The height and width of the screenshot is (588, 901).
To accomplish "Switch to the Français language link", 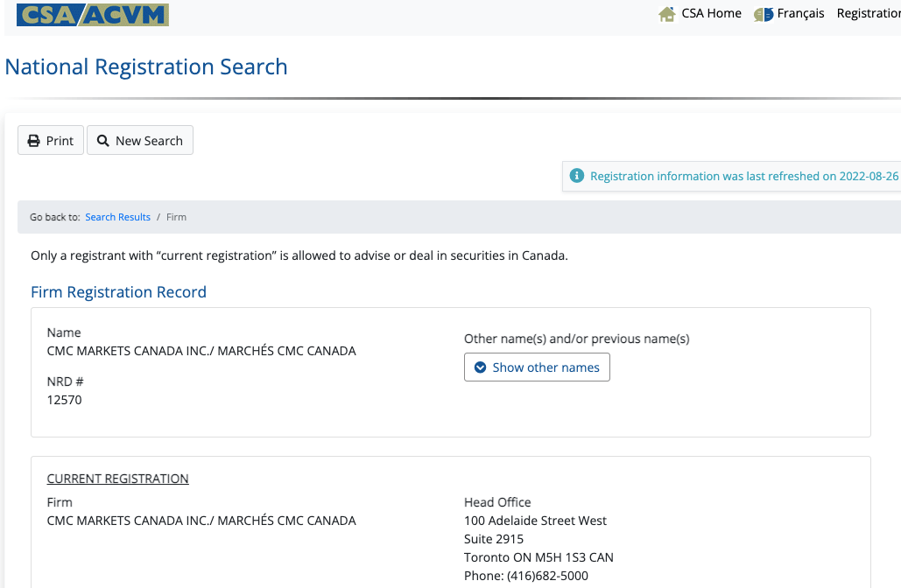I will point(800,13).
